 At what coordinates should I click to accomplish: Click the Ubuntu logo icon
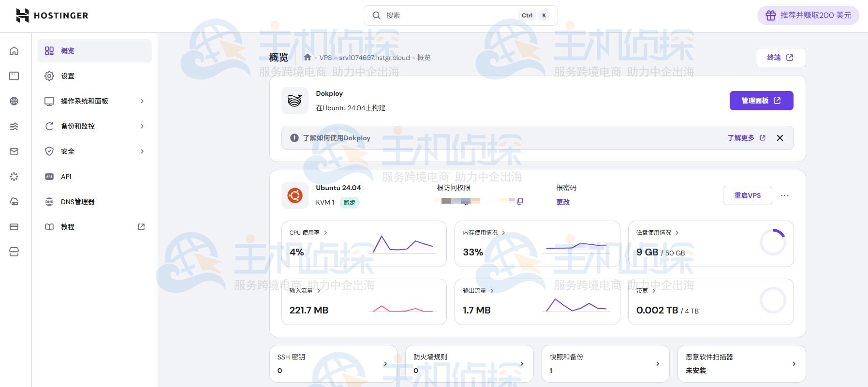click(x=295, y=195)
